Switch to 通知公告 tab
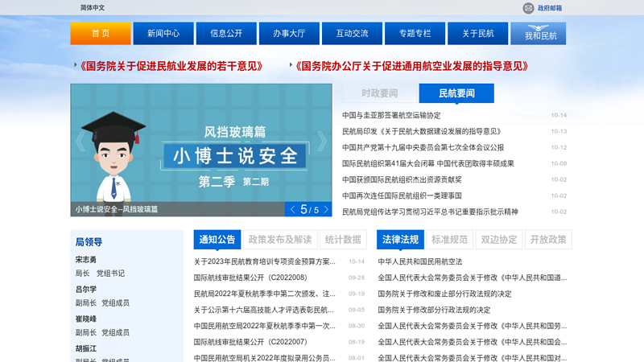The width and height of the screenshot is (644, 362). 217,240
